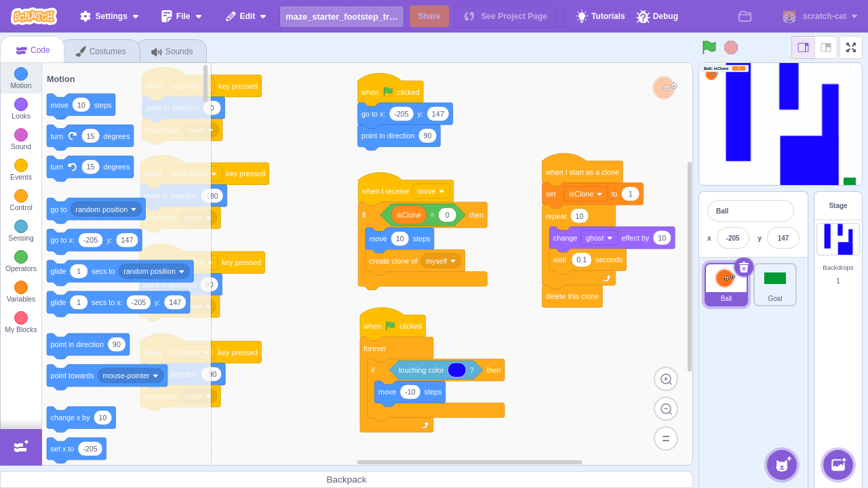This screenshot has height=488, width=868.
Task: Click the wait 0.1 seconds value
Action: coord(581,260)
